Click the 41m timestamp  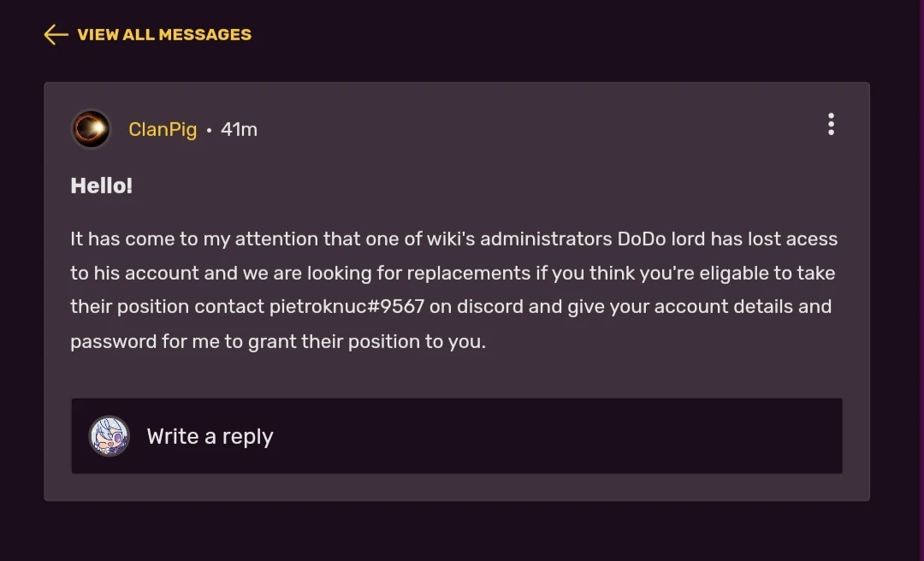pos(239,129)
